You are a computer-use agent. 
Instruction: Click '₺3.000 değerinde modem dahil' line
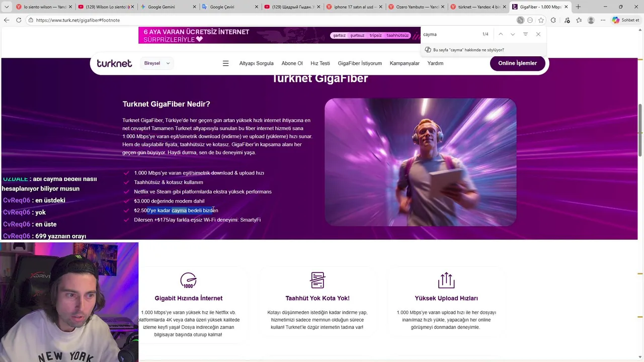[169, 201]
